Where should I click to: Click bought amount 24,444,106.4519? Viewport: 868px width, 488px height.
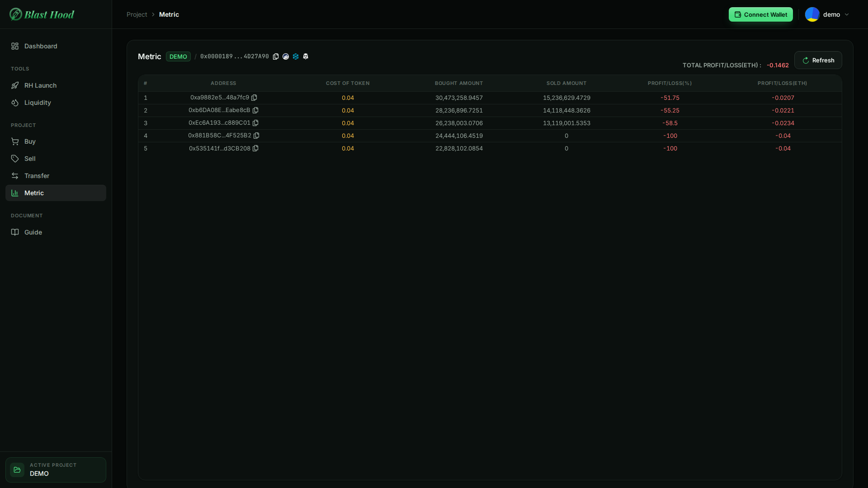pos(459,136)
